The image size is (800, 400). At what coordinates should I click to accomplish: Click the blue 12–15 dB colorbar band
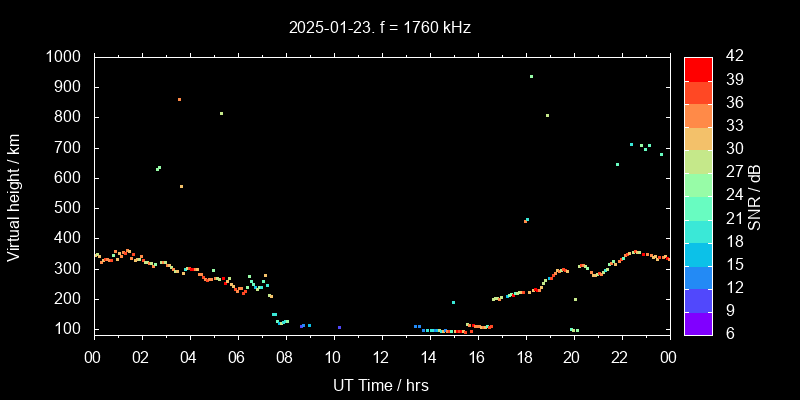[x=698, y=276]
